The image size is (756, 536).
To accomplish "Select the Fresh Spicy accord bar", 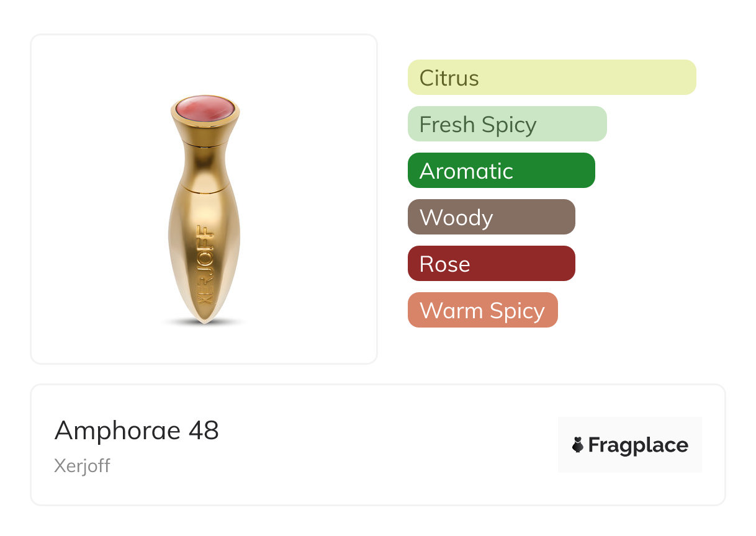I will (506, 124).
